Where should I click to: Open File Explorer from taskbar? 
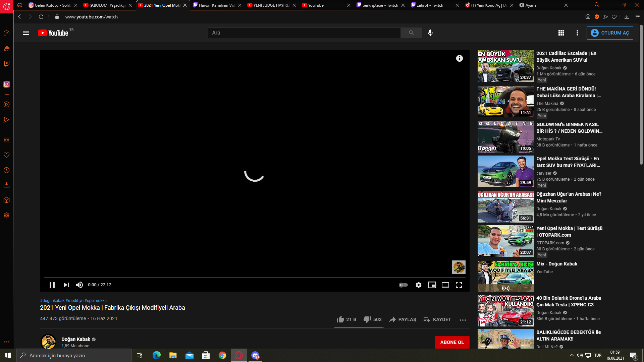(173, 355)
